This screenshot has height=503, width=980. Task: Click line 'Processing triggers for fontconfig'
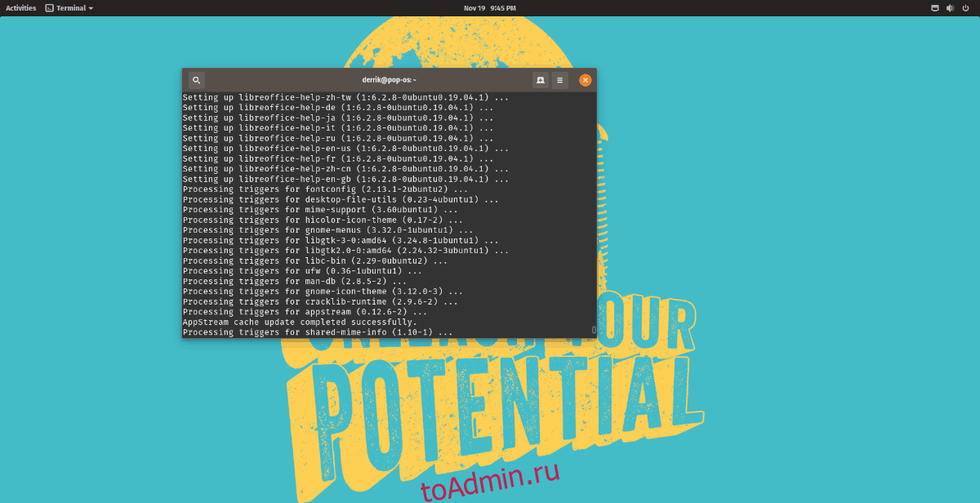click(325, 189)
